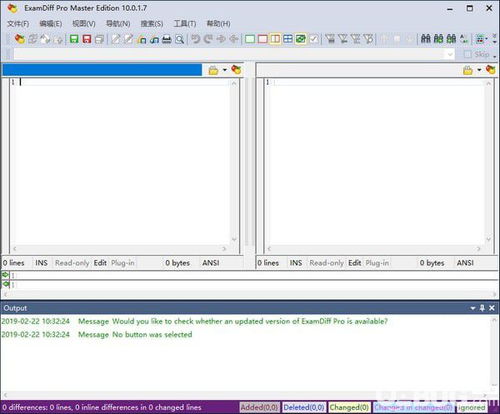500x414 pixels.
Task: Open the 文件(F) menu
Action: pyautogui.click(x=18, y=24)
